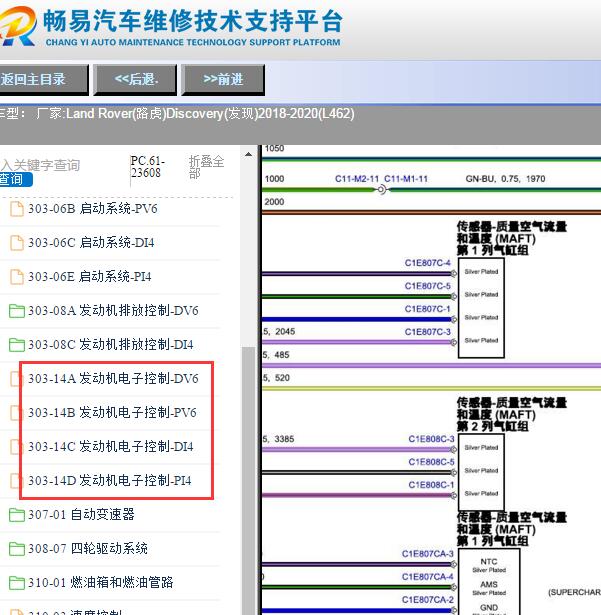
Task: Open 303-14C 发动机电子控制-DI4 entry
Action: [x=111, y=446]
